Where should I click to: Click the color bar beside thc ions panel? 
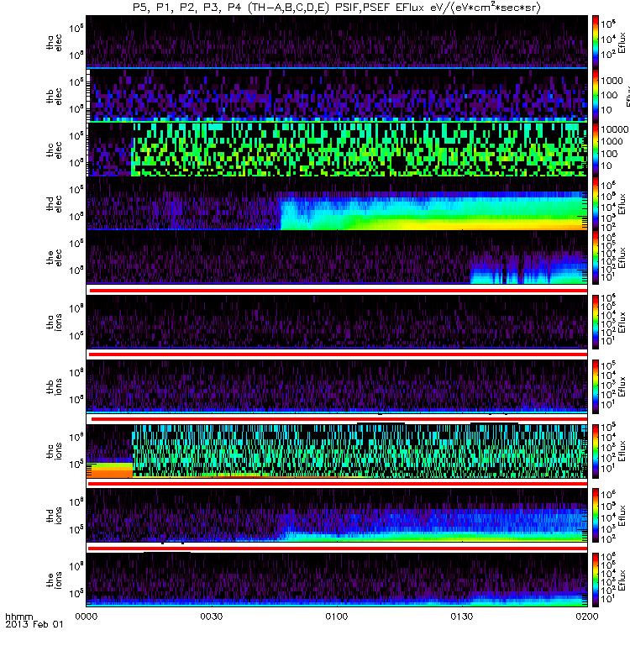click(x=596, y=451)
